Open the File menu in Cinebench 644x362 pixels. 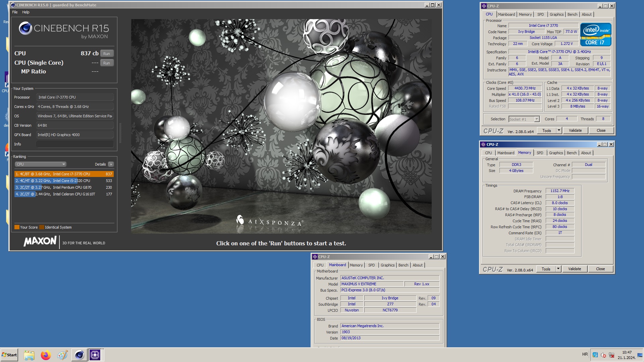(x=15, y=12)
